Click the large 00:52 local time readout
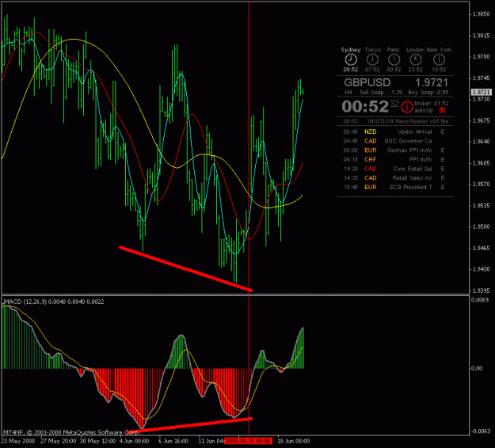495x448 pixels. (x=365, y=107)
